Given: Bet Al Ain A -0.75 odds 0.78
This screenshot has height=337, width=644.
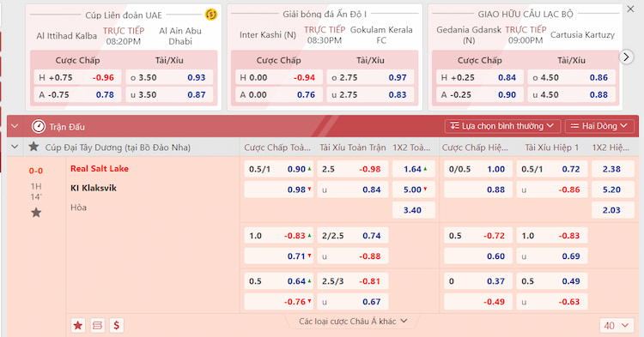Looking at the screenshot, I should (x=77, y=94).
